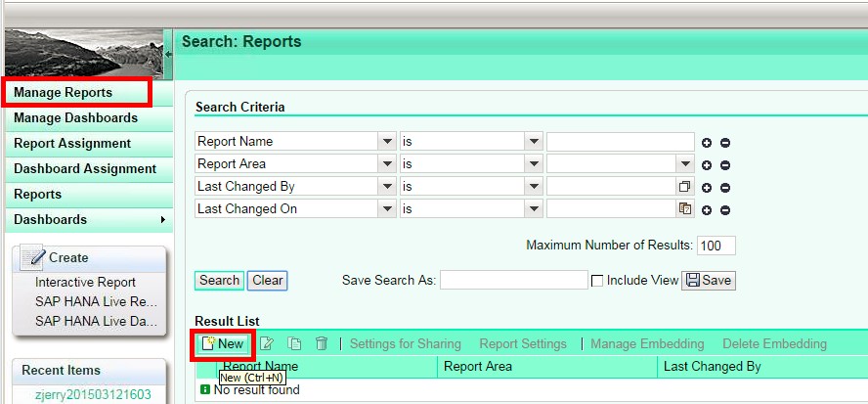868x404 pixels.
Task: Remove the Last Changed On criterion row
Action: click(x=725, y=210)
